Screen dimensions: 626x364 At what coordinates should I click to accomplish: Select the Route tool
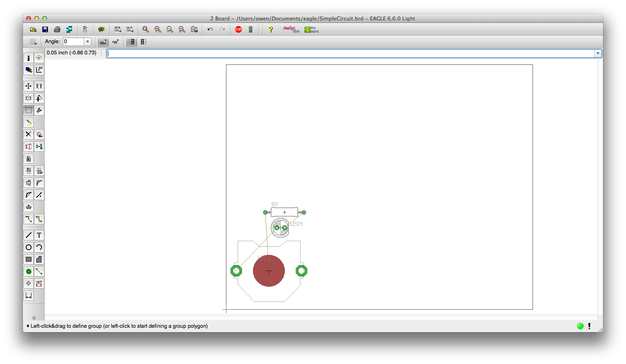click(29, 219)
